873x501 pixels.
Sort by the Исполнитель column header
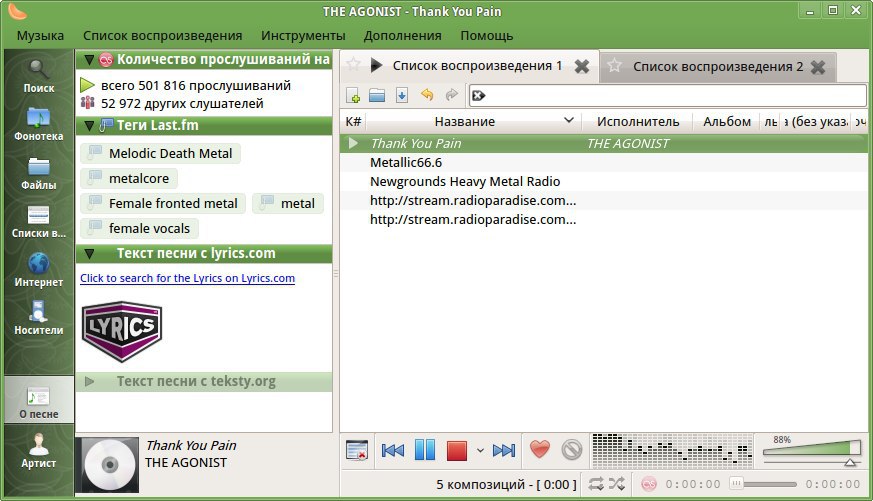point(638,121)
